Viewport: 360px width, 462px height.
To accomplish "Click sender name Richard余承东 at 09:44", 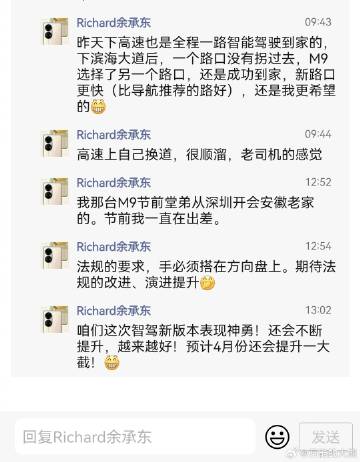I will coord(114,135).
